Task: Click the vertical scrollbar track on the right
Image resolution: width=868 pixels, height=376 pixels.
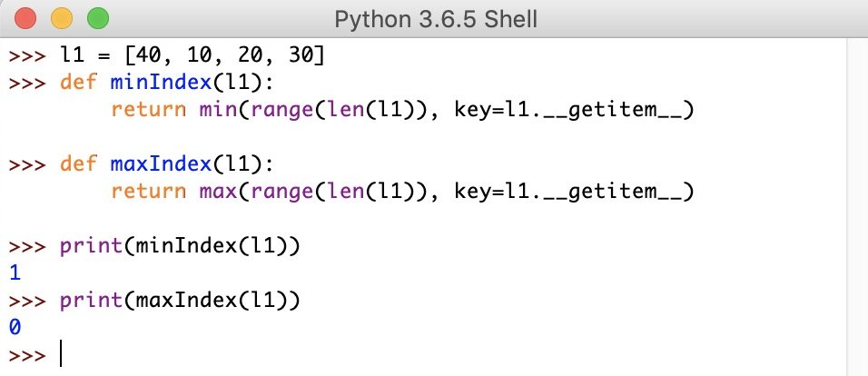Action: [x=857, y=207]
